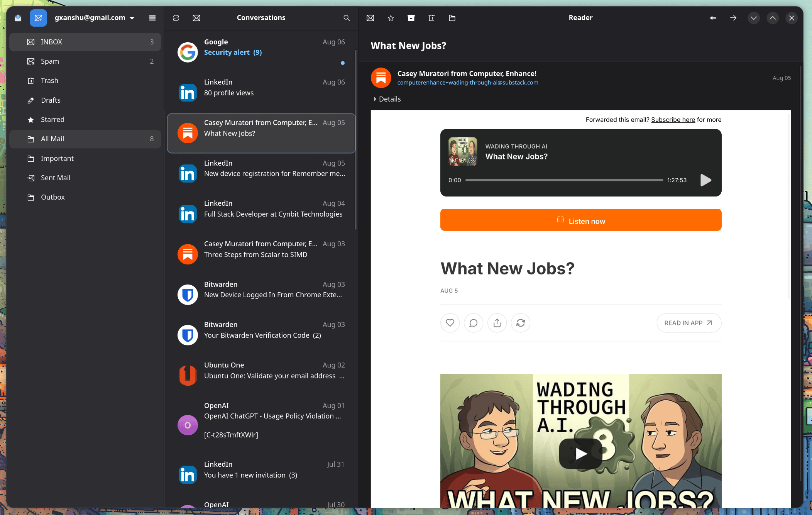Close the Reader pane
The height and width of the screenshot is (515, 812).
792,18
